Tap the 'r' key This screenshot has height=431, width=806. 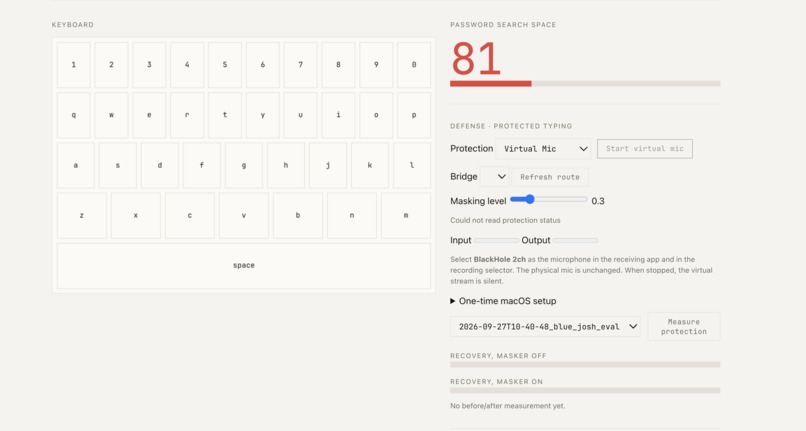187,115
